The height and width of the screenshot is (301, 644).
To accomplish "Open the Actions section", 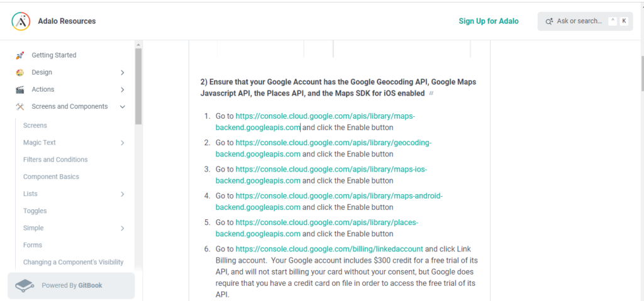I will (43, 89).
